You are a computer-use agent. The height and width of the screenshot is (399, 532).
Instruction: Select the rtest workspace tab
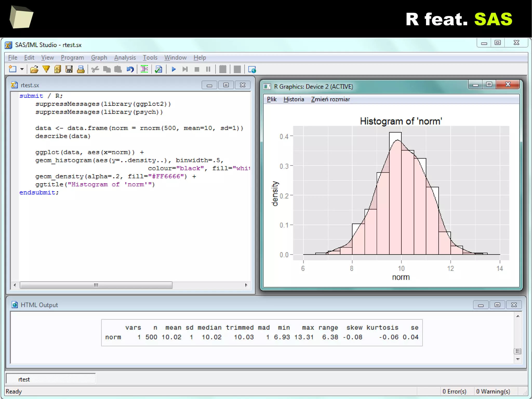(x=24, y=379)
